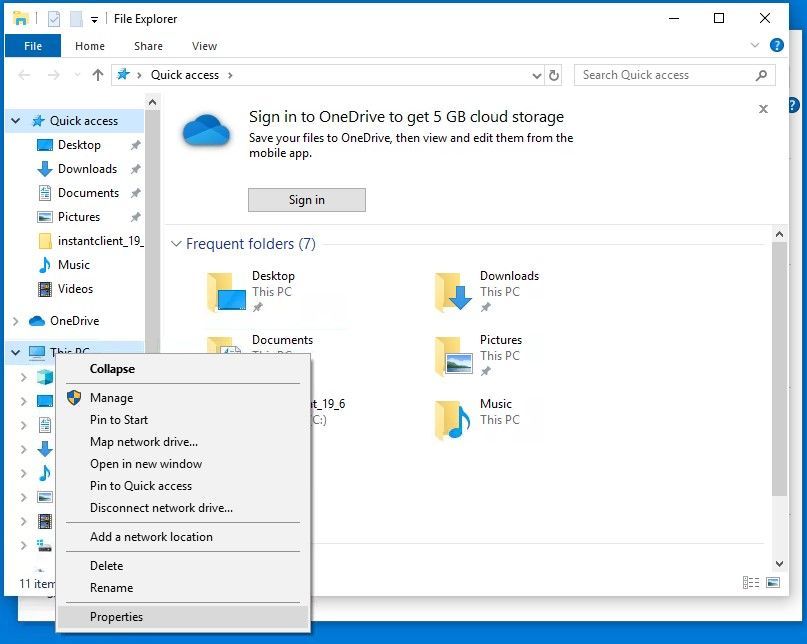
Task: Open the File ribbon tab
Action: tap(33, 46)
